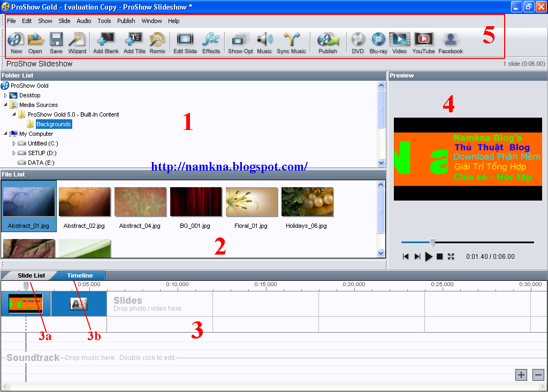548x392 pixels.
Task: Click the Sync Music icon
Action: [291, 43]
